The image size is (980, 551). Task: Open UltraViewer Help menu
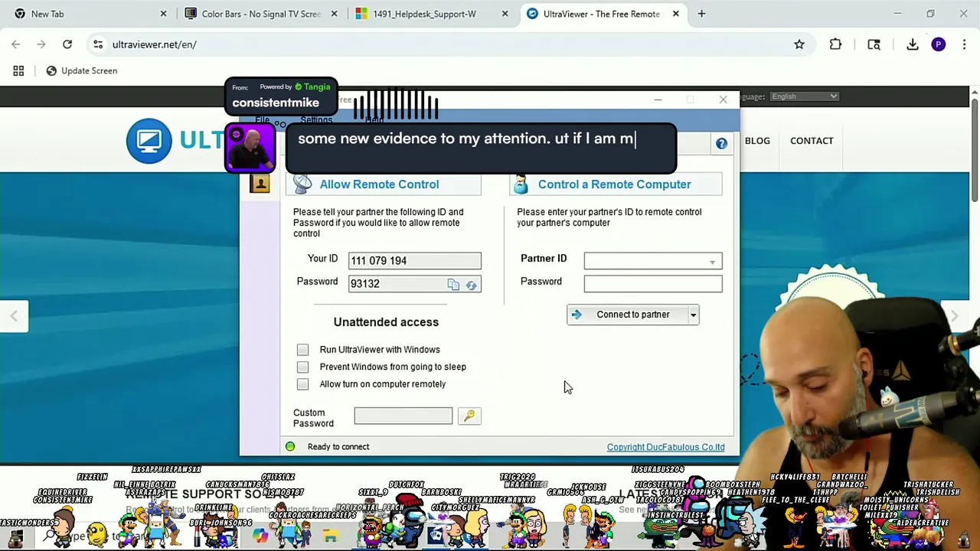[x=374, y=119]
